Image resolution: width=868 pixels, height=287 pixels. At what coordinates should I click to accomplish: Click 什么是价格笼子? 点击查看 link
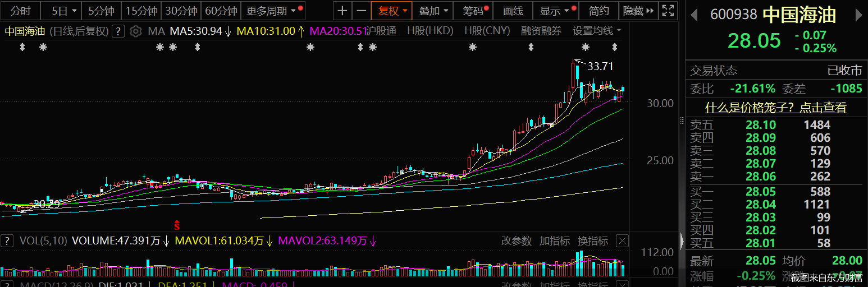click(775, 108)
